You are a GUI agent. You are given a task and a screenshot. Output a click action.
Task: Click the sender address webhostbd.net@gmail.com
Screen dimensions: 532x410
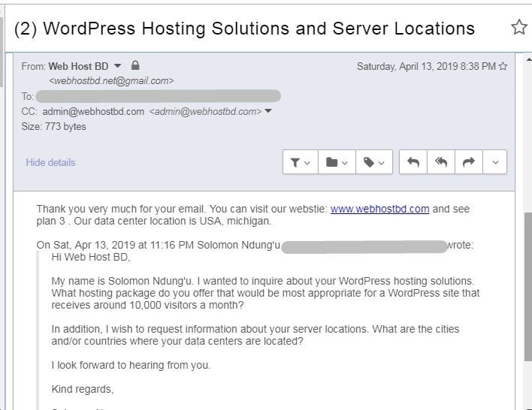(x=111, y=80)
